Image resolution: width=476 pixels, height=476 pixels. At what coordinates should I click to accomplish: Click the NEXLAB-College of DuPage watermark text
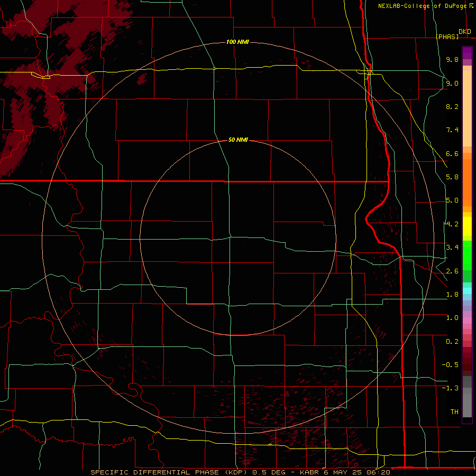click(x=423, y=6)
